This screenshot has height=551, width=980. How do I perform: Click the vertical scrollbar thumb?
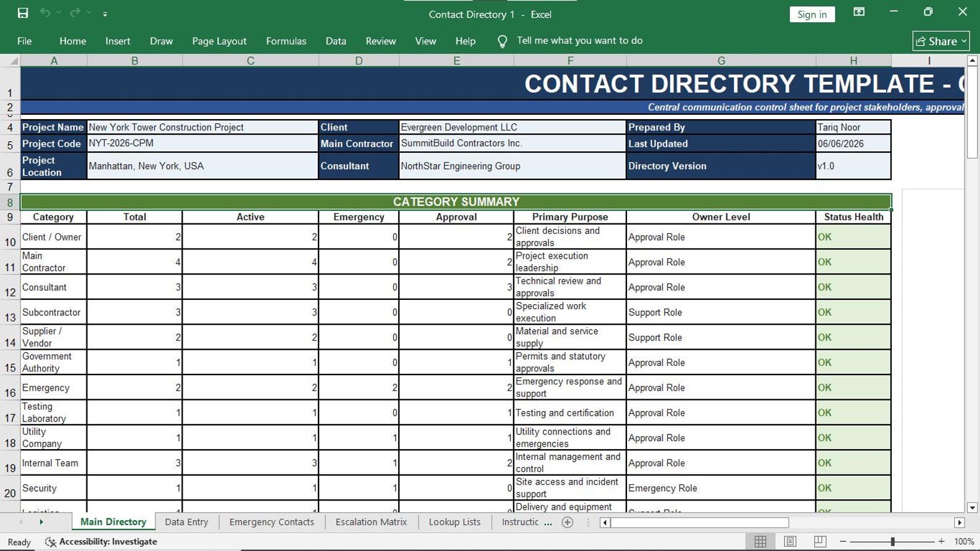click(x=972, y=112)
